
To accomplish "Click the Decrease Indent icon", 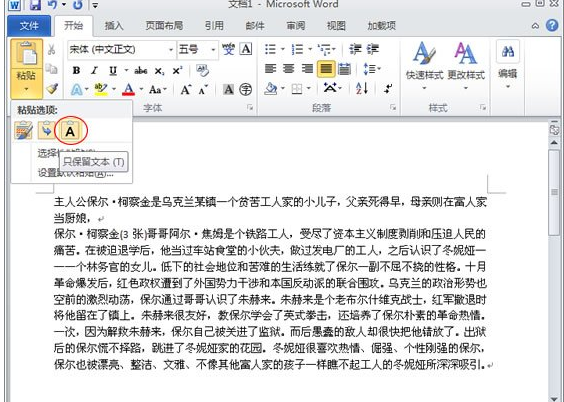I will coord(355,49).
